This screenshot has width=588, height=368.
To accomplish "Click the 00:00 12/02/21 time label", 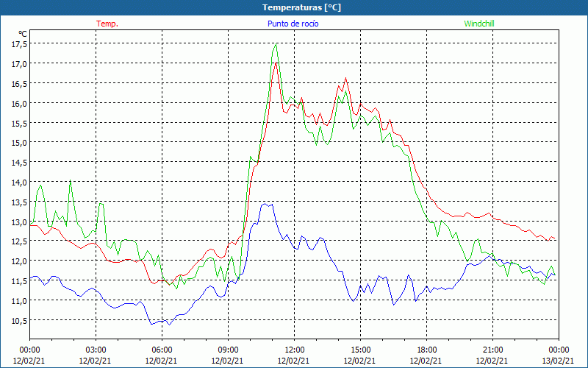I will point(29,355).
